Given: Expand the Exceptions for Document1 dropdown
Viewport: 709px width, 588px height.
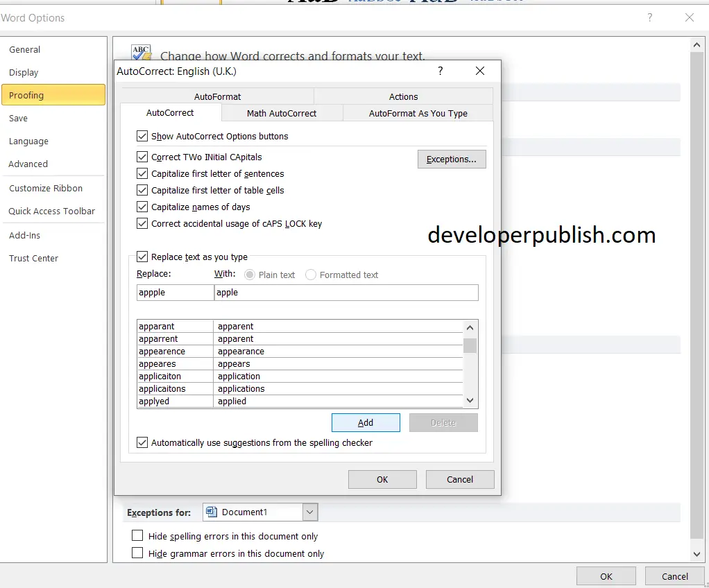Looking at the screenshot, I should click(x=309, y=512).
